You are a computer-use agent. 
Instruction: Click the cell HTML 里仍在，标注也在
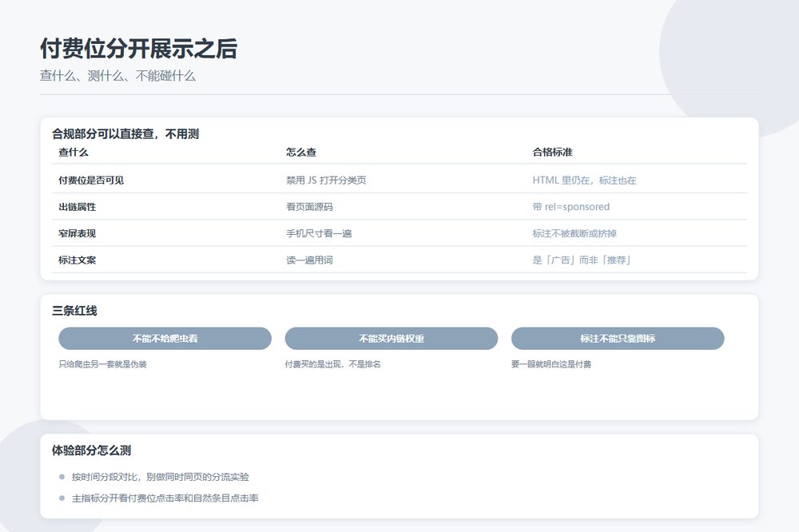point(585,180)
